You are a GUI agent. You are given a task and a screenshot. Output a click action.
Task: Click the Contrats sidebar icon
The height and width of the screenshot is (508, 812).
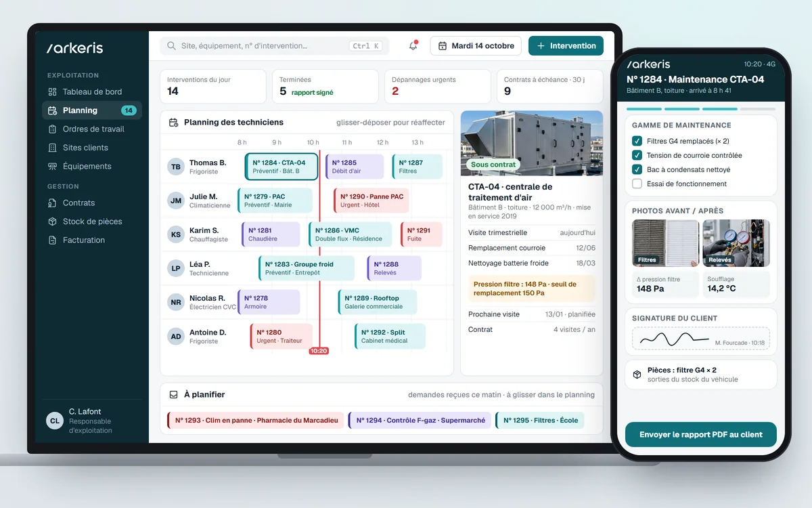(x=53, y=203)
